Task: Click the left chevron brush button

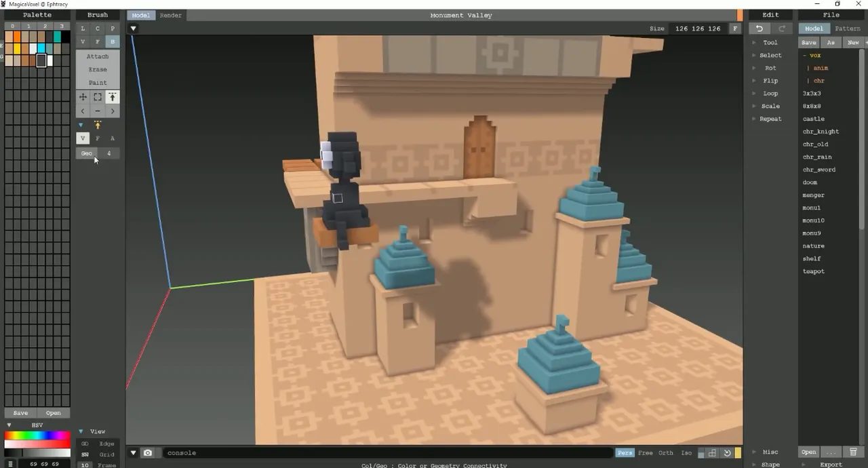Action: [x=83, y=111]
